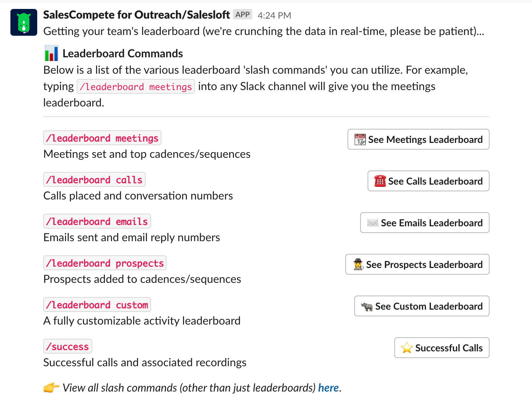
Task: Click the red telephone icon on Calls button
Action: click(x=380, y=181)
